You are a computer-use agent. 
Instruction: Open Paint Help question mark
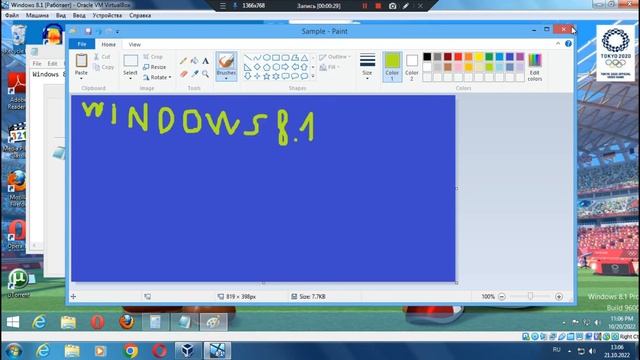click(x=568, y=43)
